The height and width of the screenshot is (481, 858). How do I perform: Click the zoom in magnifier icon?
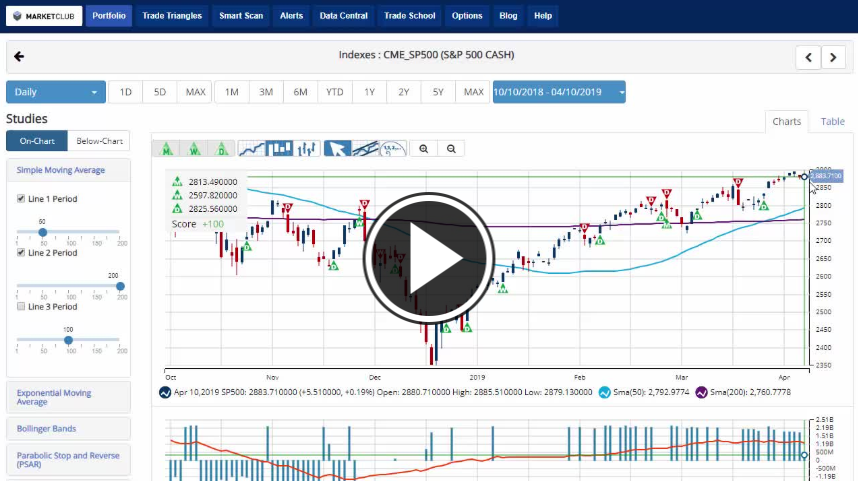click(424, 148)
